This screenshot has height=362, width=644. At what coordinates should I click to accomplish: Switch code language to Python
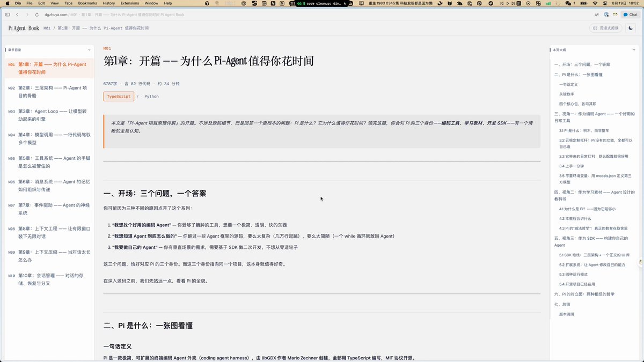coord(151,97)
